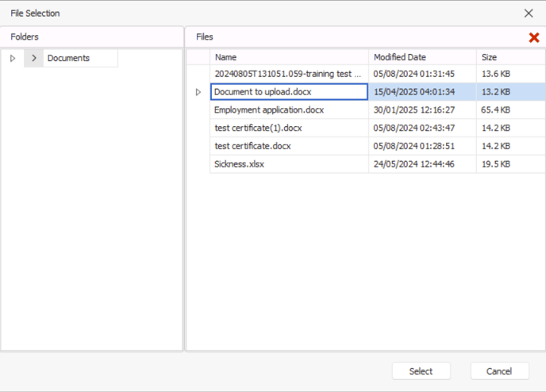Select the Sickness.xlsx spreadsheet file
Viewport: 546px width, 392px height.
[378, 164]
